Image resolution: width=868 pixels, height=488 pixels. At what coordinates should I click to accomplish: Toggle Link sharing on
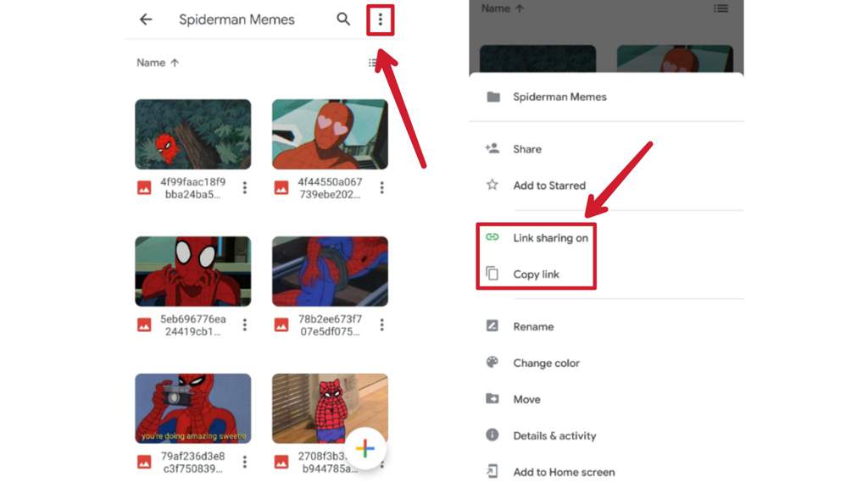(550, 238)
